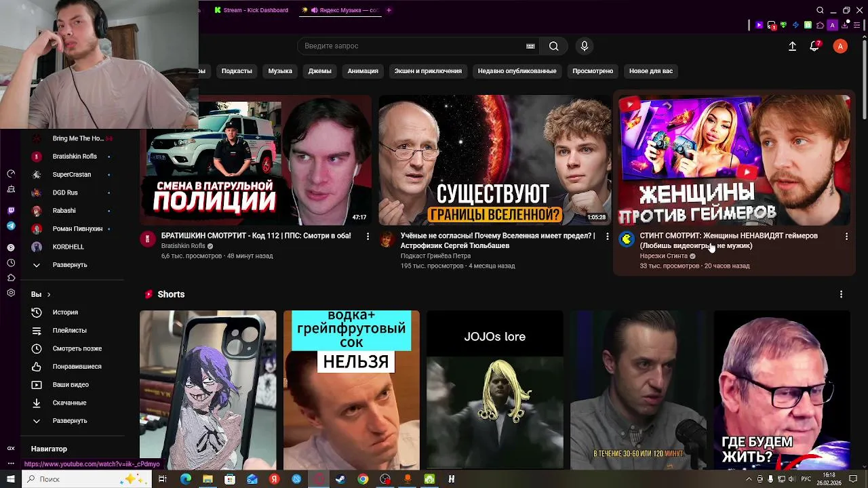
Task: Play the Смена в патрульной полиции thumbnail
Action: pos(256,160)
